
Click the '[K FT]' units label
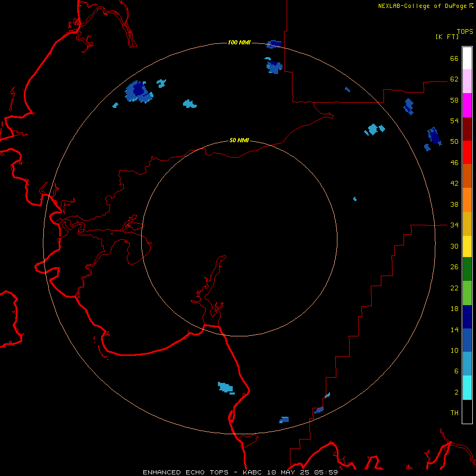click(x=447, y=36)
